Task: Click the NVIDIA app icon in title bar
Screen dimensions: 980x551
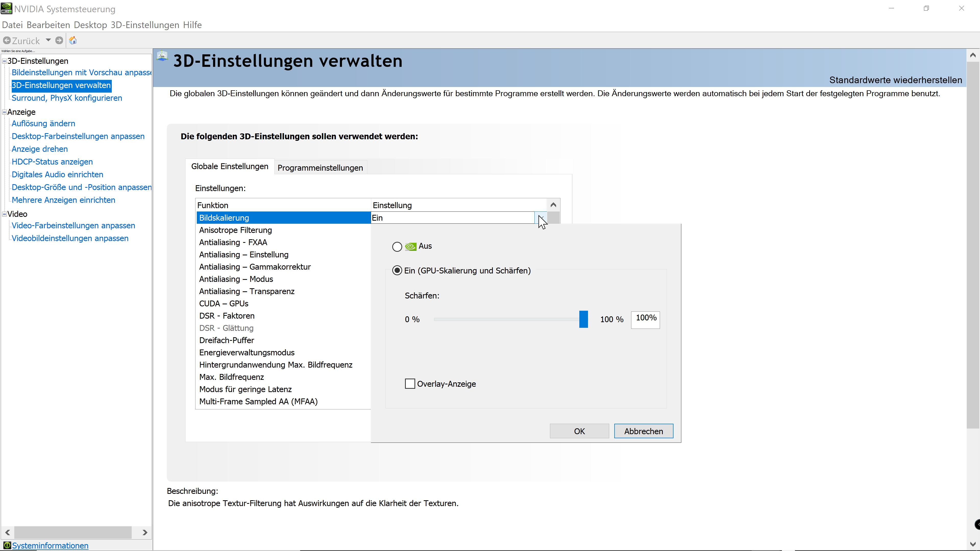Action: point(6,8)
